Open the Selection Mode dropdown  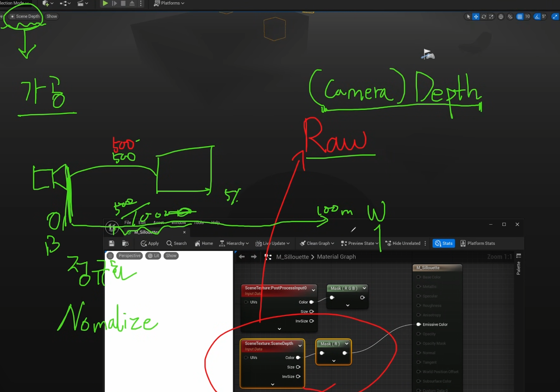(14, 3)
